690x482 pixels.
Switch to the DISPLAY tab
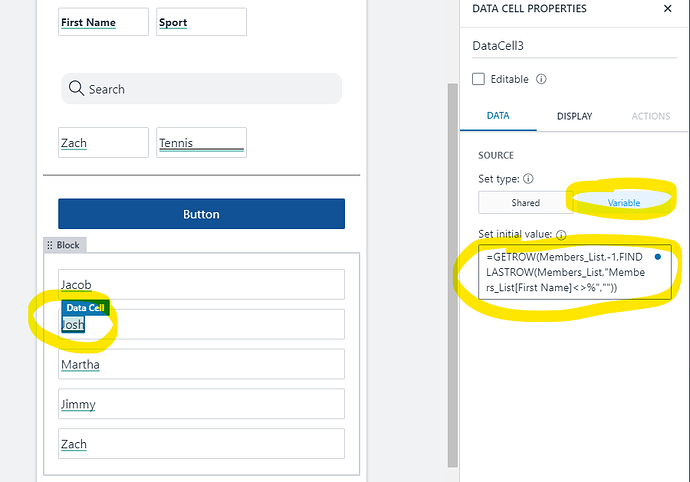coord(574,116)
